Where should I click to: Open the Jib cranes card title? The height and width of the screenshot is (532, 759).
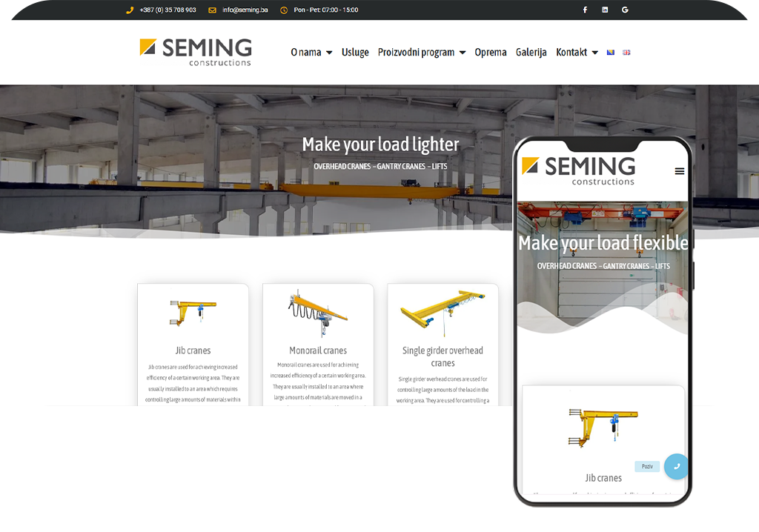coord(193,350)
